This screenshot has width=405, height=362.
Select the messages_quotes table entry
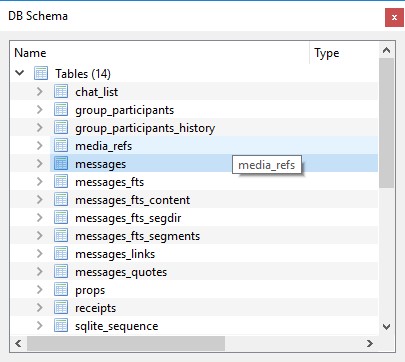pos(121,272)
